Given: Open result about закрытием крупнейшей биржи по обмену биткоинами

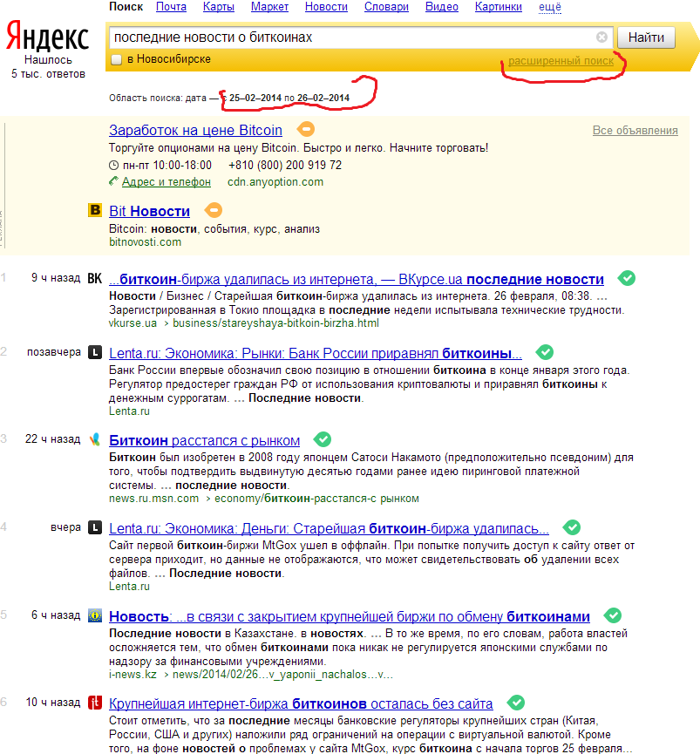Looking at the screenshot, I should point(350,616).
